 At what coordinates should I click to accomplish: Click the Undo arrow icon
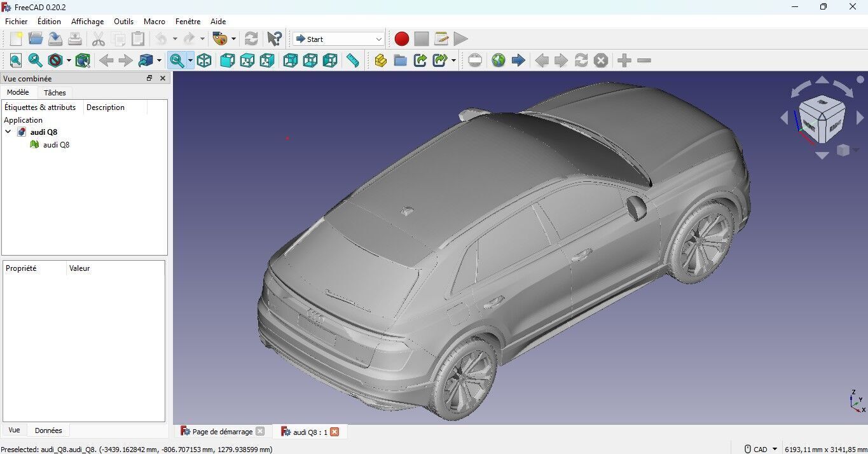coord(162,39)
